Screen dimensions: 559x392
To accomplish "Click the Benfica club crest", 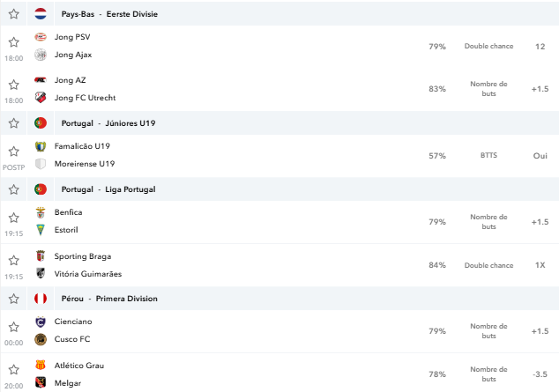I will pos(41,212).
